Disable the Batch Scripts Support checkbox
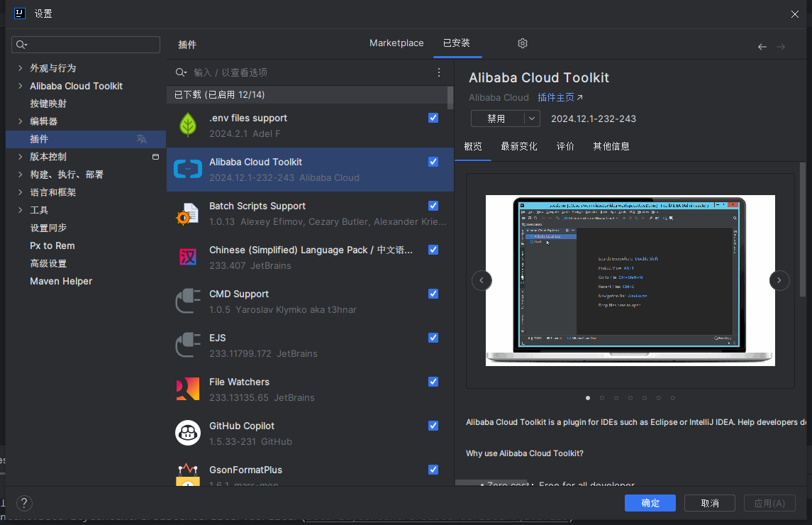This screenshot has height=525, width=812. tap(433, 206)
